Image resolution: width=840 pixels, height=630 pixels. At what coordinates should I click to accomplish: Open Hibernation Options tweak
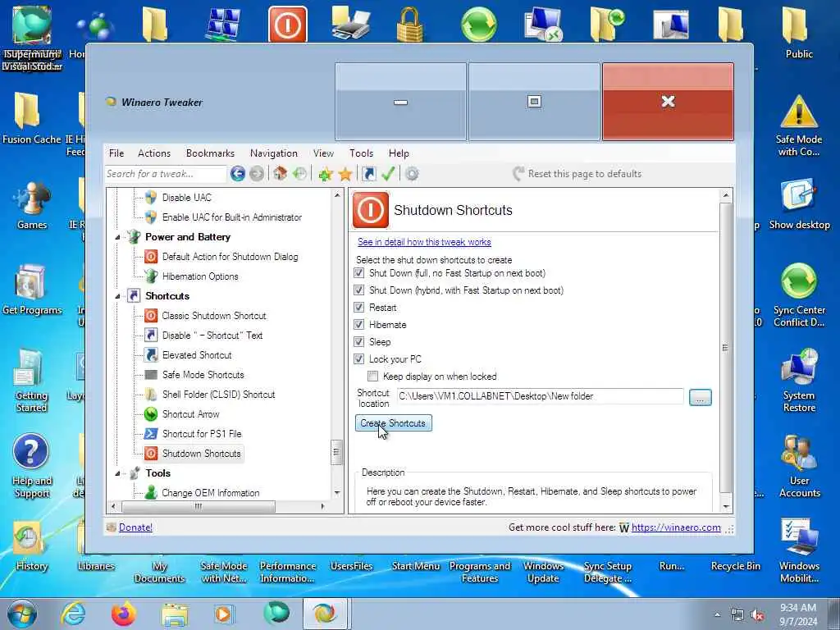(x=200, y=276)
